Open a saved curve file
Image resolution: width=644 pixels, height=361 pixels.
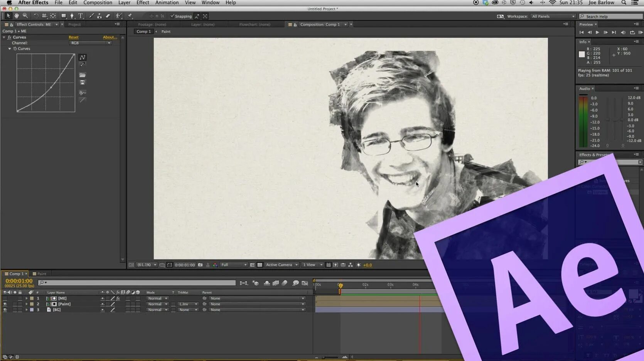82,75
